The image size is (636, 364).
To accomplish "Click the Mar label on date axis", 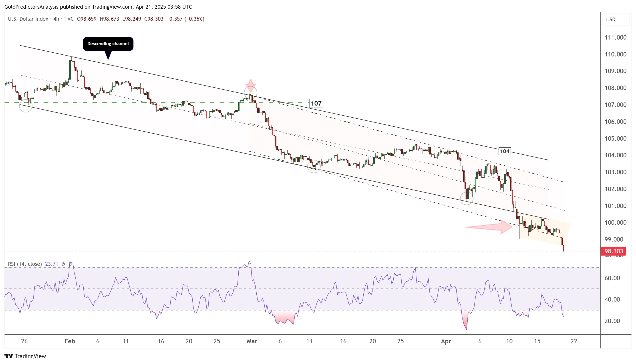I will pos(252,341).
